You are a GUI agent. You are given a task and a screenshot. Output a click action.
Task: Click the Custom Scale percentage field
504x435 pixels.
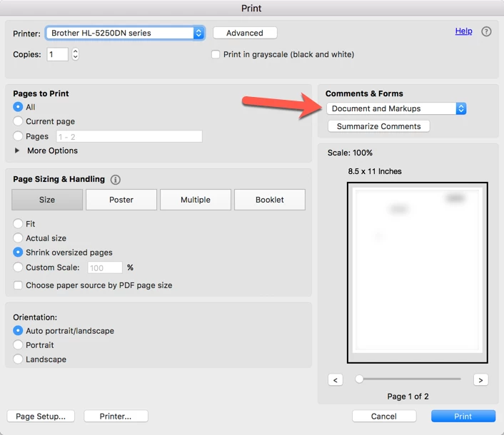(105, 267)
